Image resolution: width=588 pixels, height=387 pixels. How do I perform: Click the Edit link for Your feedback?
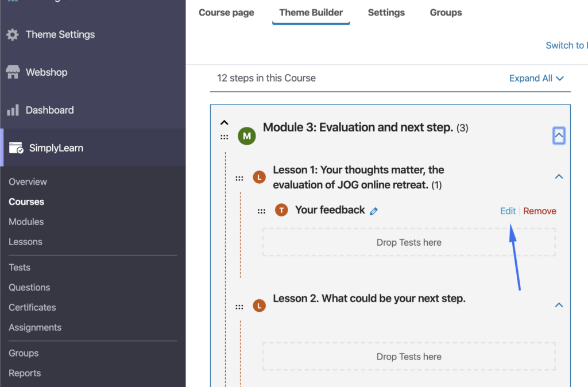[x=508, y=211]
